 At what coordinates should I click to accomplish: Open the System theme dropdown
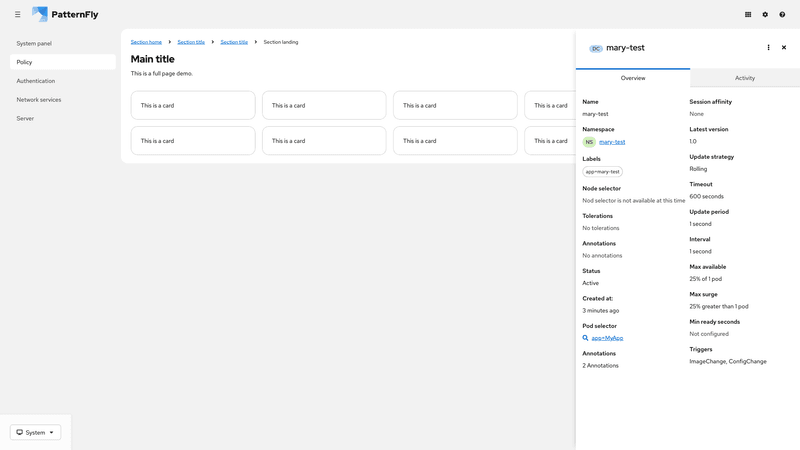[x=35, y=432]
